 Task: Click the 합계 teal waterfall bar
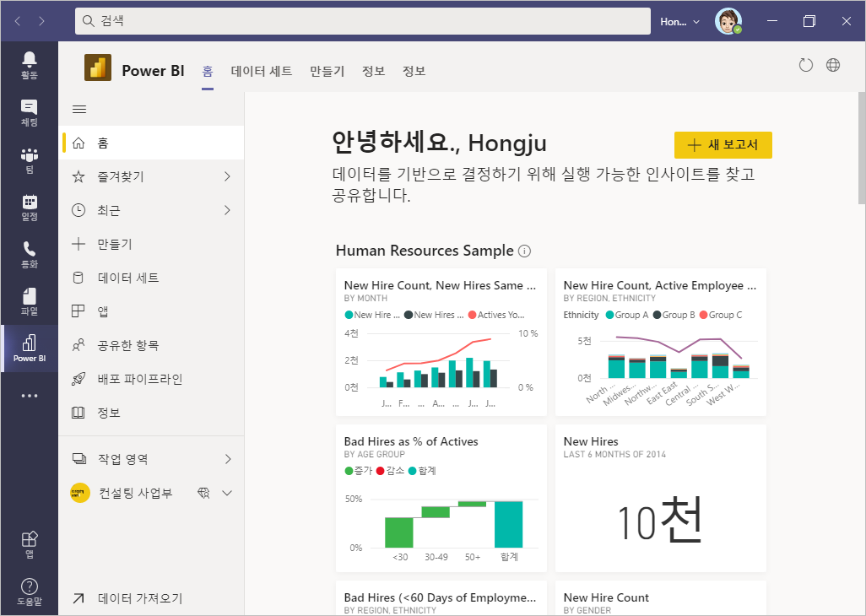pyautogui.click(x=509, y=524)
